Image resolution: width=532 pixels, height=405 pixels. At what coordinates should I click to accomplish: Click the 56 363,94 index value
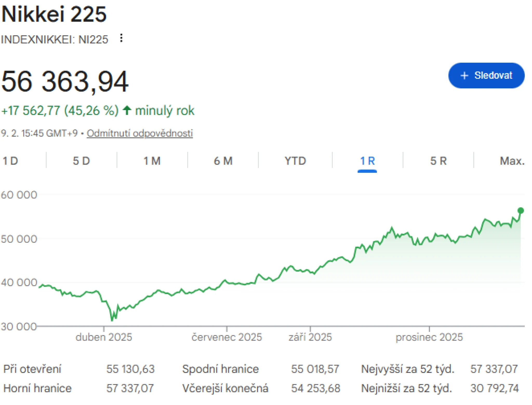[65, 82]
